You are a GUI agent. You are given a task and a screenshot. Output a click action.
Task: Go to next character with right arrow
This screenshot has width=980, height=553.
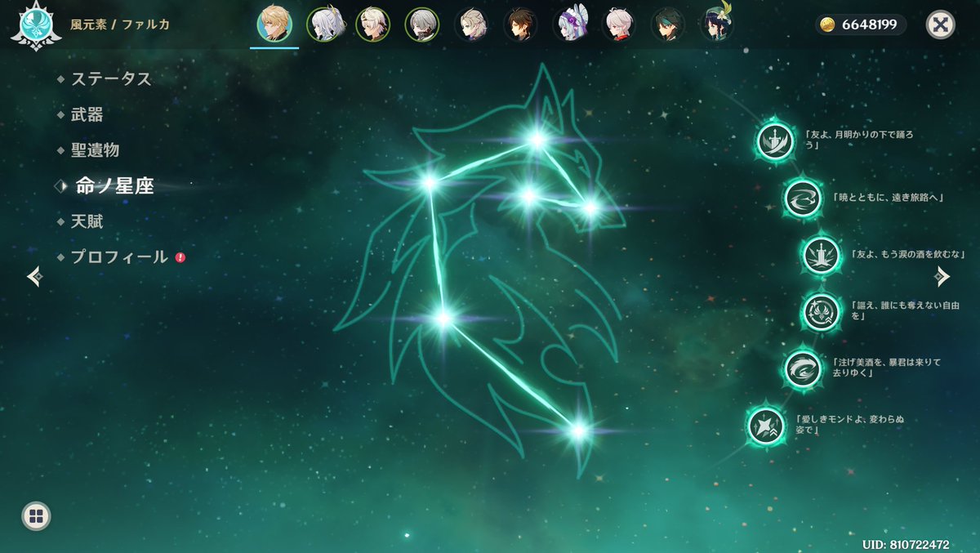point(942,276)
